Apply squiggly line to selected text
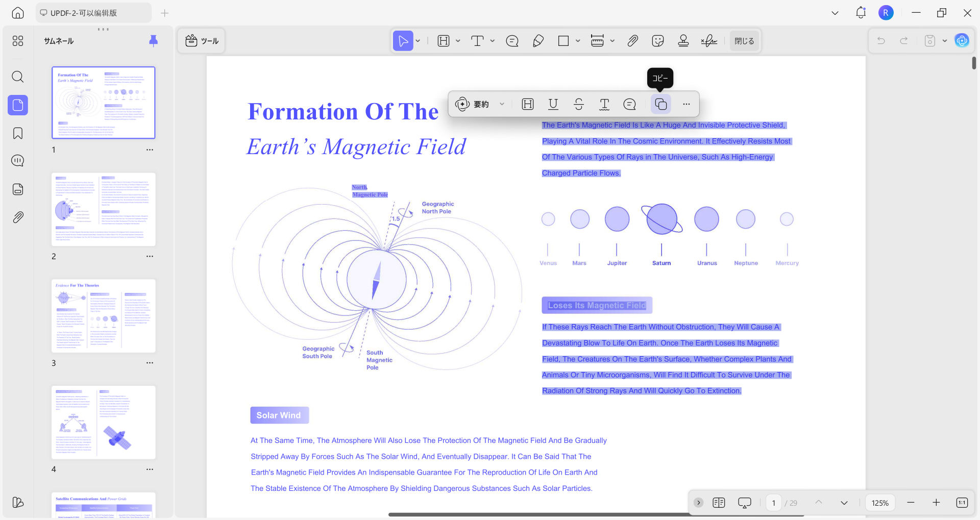The height and width of the screenshot is (520, 980). pos(604,104)
